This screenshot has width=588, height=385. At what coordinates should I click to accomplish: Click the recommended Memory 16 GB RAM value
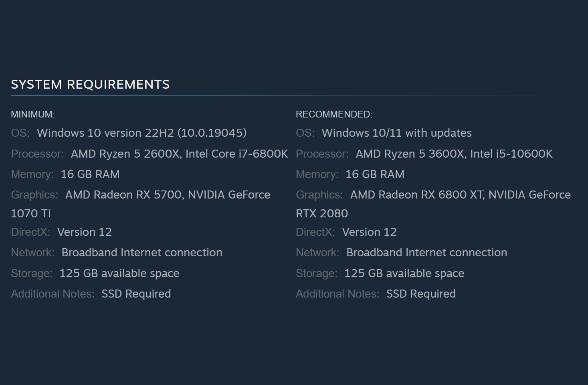click(375, 174)
